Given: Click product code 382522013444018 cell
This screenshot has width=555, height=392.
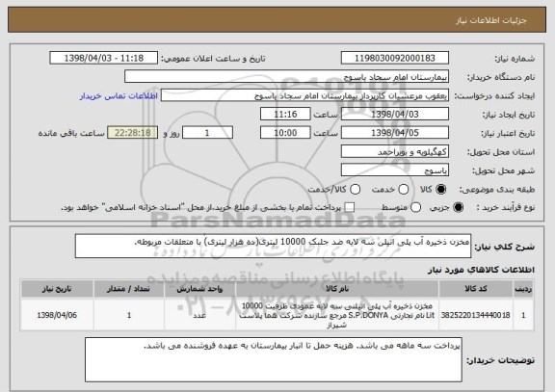Looking at the screenshot, I should coord(476,315).
